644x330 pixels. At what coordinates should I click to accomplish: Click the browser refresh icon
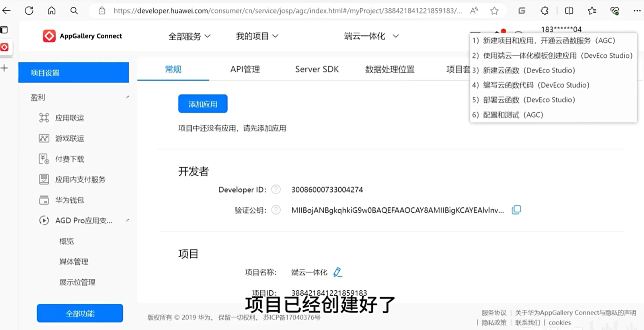click(29, 11)
